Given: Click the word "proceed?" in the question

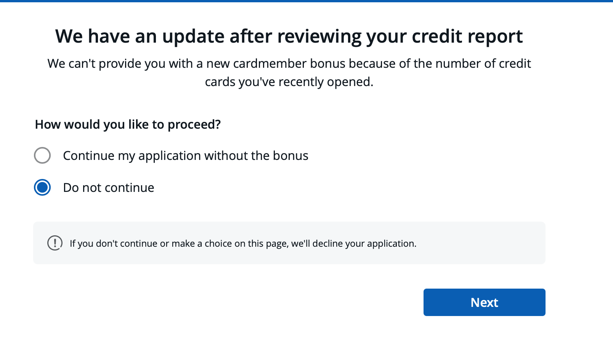Looking at the screenshot, I should point(194,125).
